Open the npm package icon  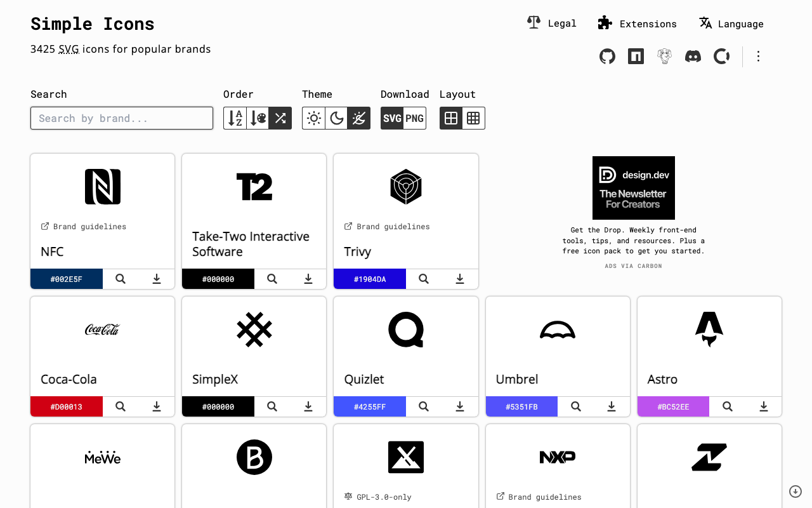coord(636,57)
